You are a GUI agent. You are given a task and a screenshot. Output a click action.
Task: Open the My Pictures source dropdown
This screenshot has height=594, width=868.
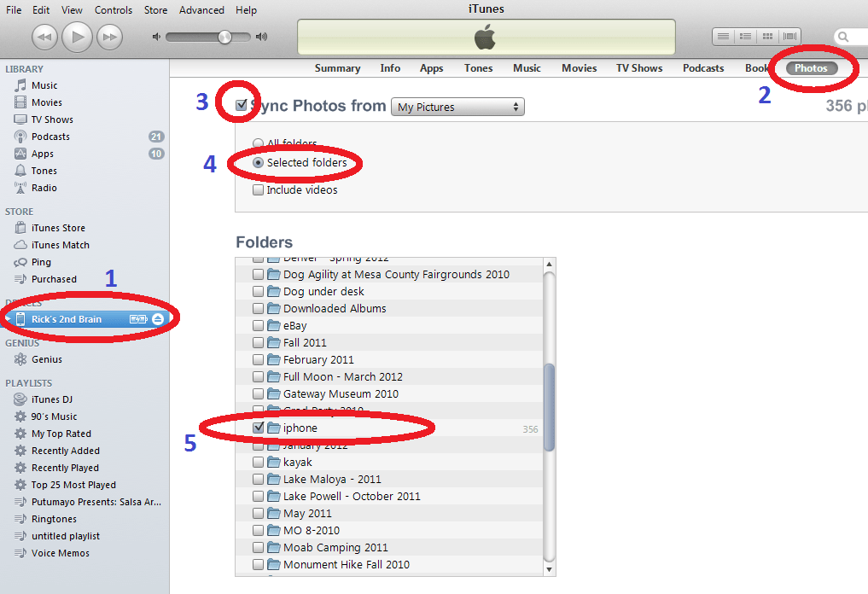(x=457, y=107)
